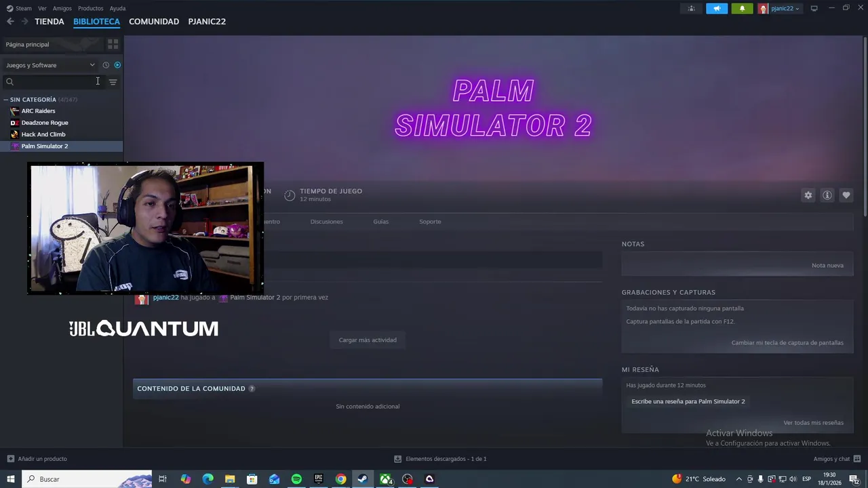The height and width of the screenshot is (488, 868).
Task: Open the blue announcements megaphone button
Action: [x=717, y=9]
